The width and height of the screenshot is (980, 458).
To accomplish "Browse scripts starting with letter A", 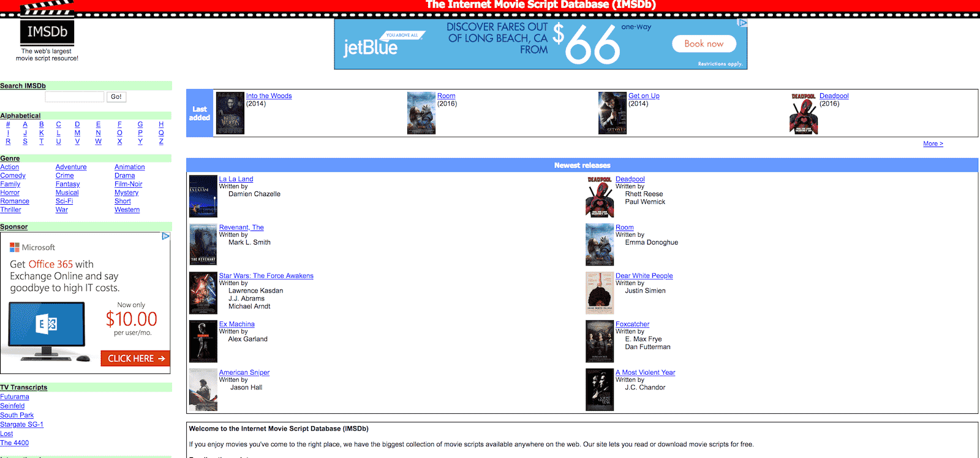I will click(25, 124).
